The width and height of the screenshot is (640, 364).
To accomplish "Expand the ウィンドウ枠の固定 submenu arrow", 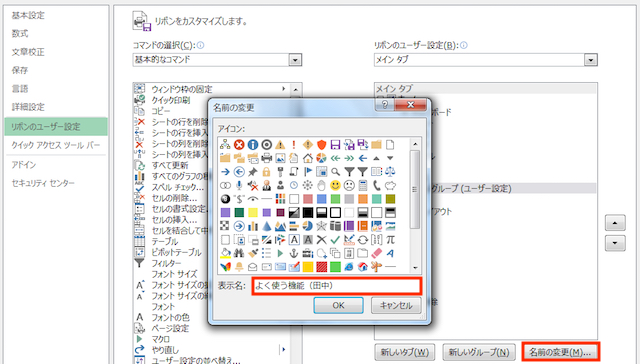I will click(x=283, y=89).
